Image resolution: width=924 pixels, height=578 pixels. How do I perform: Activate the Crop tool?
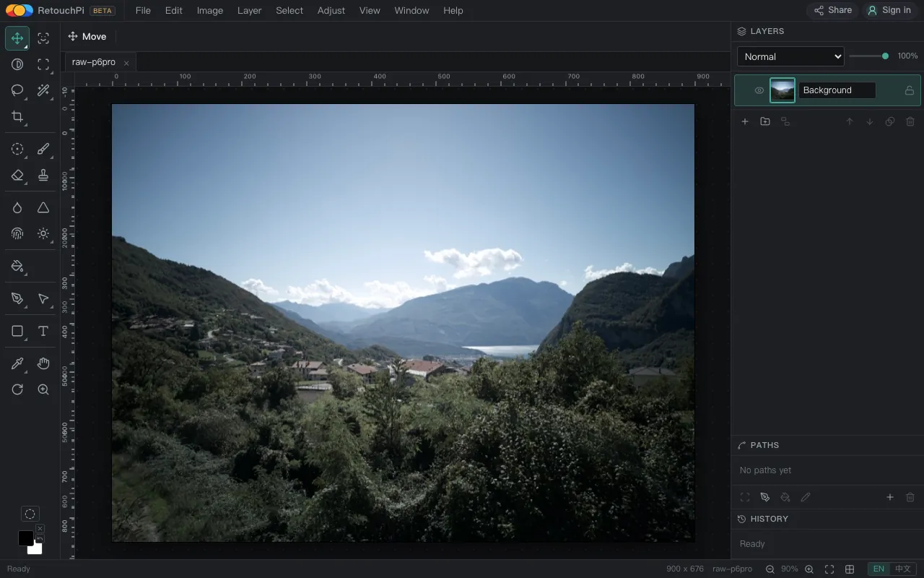click(x=17, y=116)
